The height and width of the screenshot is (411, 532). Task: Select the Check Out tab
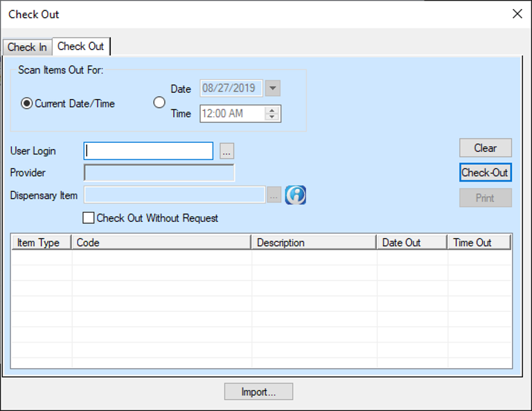click(x=80, y=46)
